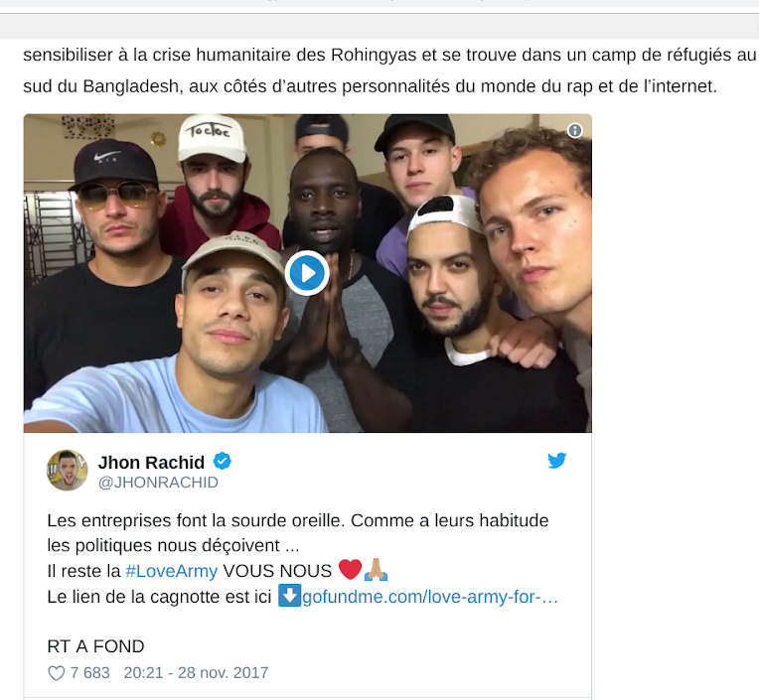Click the white TocToc cap in the video still
This screenshot has height=700, width=759.
[212, 138]
